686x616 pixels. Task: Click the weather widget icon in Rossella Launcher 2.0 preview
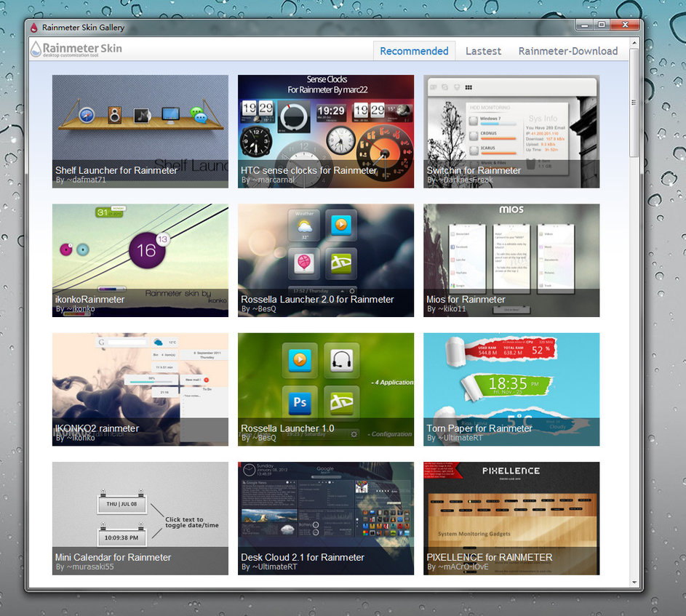pos(304,225)
